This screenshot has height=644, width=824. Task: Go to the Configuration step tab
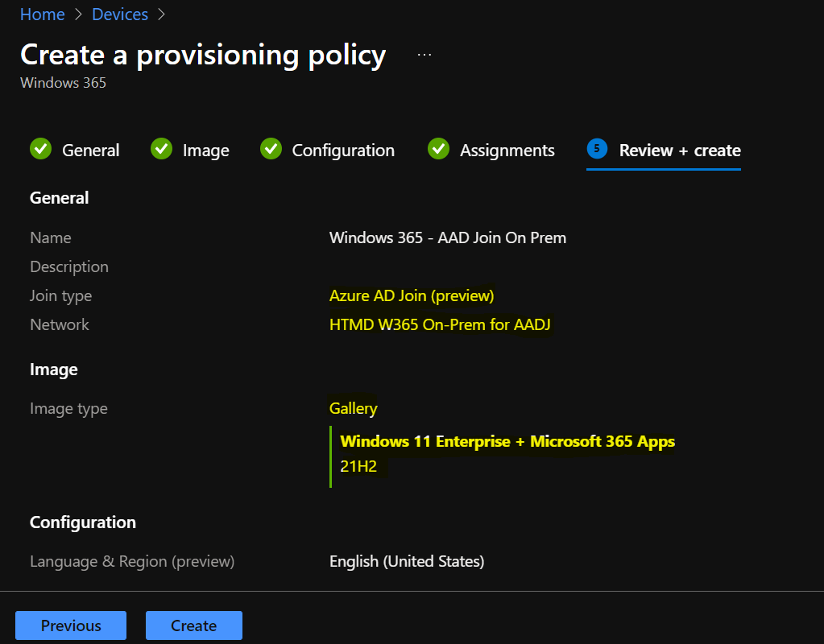[x=343, y=151]
